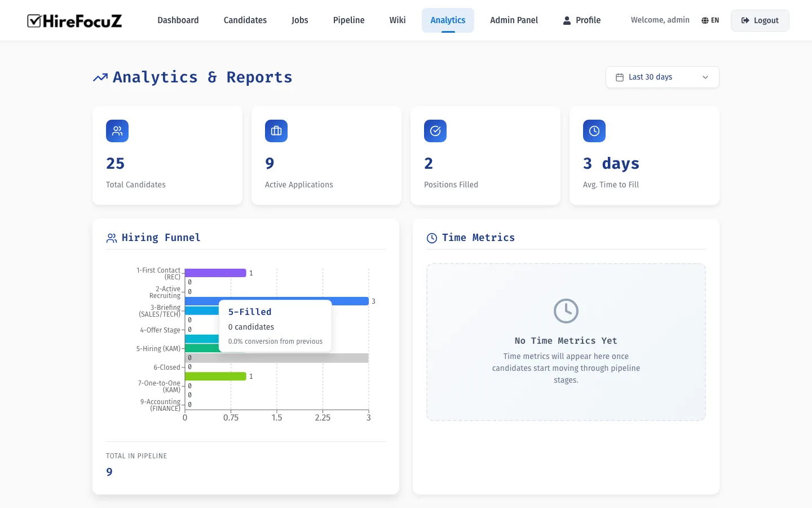This screenshot has width=812, height=508.
Task: Dismiss the 5-Filled tooltip on the chart
Action: pyautogui.click(x=275, y=326)
